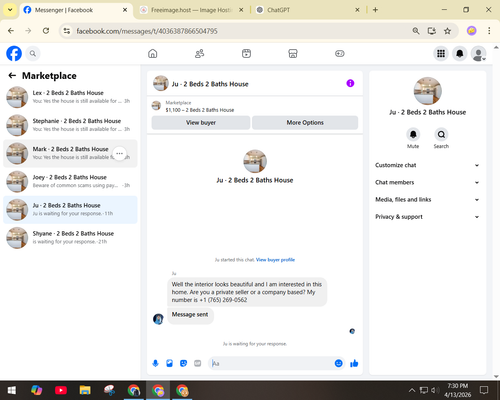Click the Facebook logo icon
The image size is (500, 400).
(14, 53)
